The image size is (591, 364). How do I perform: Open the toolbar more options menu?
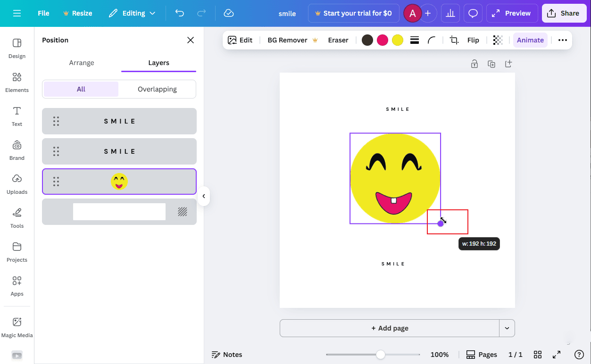(562, 40)
